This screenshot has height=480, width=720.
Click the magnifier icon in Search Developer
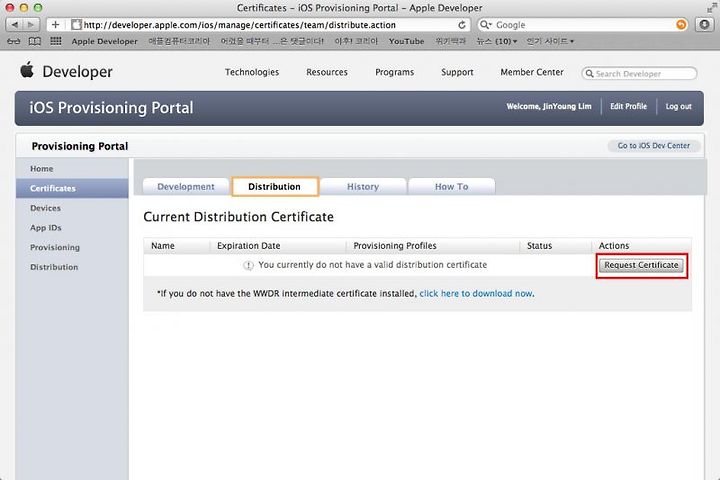[x=589, y=73]
